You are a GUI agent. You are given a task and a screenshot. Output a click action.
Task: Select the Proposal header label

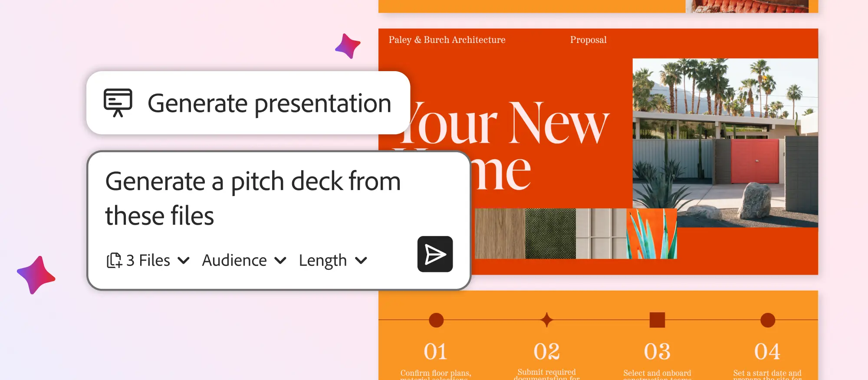[x=588, y=40]
